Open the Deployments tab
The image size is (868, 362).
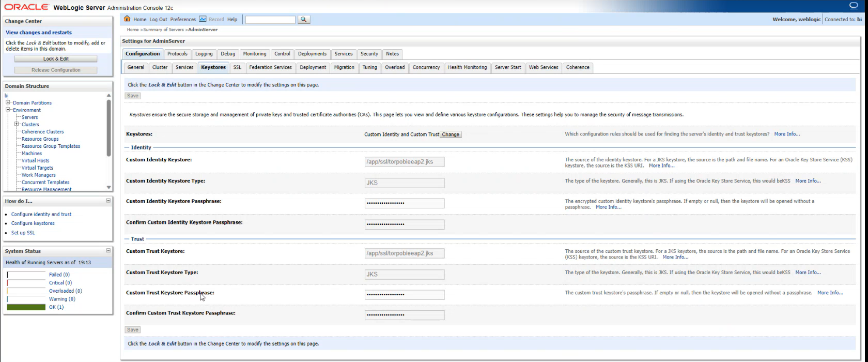(313, 54)
